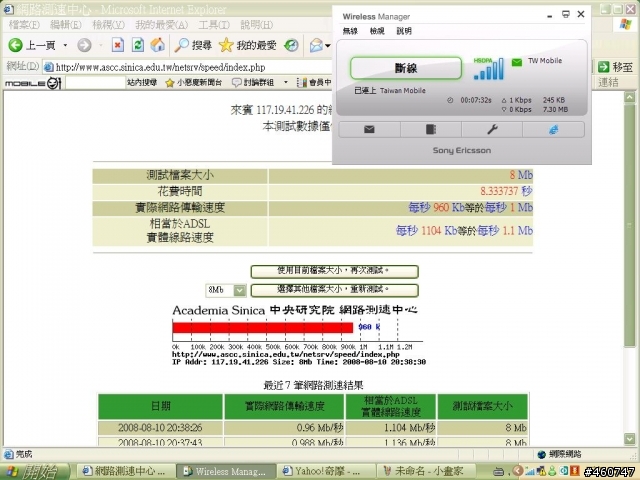Image resolution: width=640 pixels, height=480 pixels.
Task: Click choose other file size retest button
Action: 334,290
